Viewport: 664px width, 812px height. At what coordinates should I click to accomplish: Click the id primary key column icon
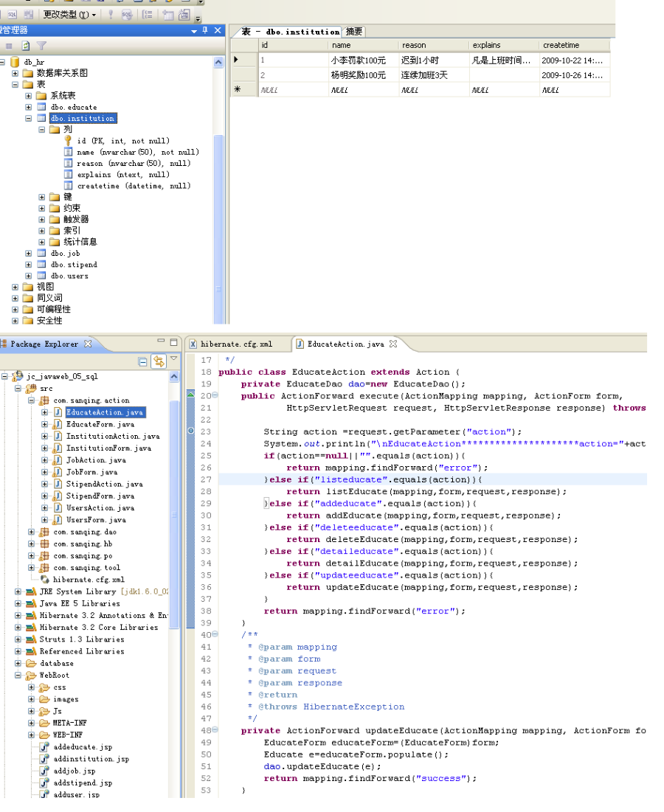[x=68, y=141]
